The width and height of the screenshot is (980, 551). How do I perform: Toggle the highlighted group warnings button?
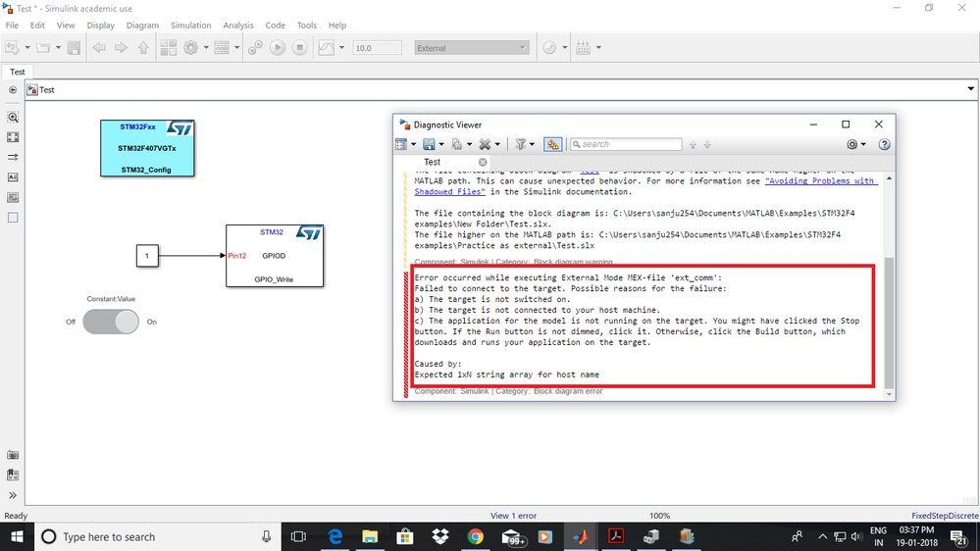coord(552,144)
